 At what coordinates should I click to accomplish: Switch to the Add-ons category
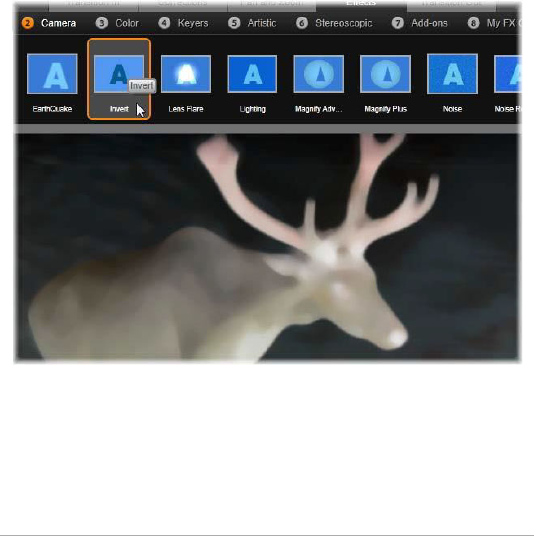[419, 23]
